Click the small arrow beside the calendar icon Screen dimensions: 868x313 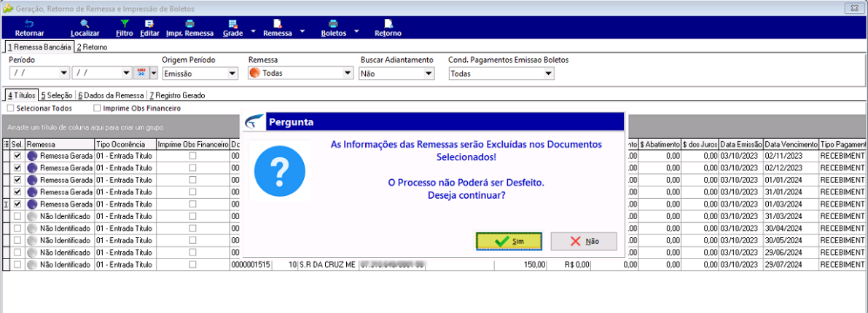(x=153, y=73)
